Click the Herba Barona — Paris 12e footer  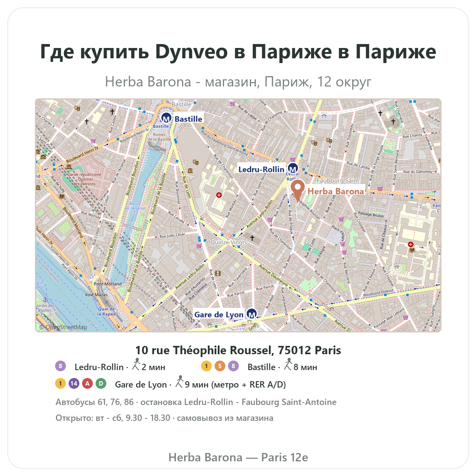[x=238, y=457]
